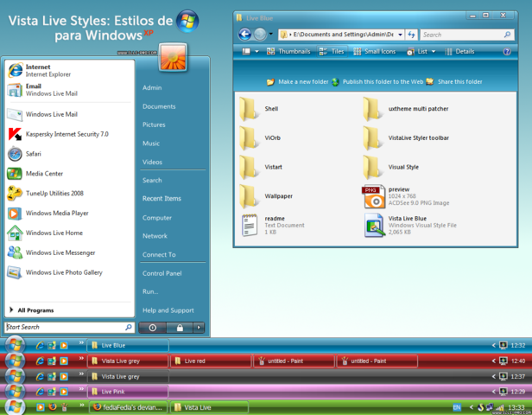Select the Wallpaper folder
The width and height of the screenshot is (532, 415).
coord(266,196)
